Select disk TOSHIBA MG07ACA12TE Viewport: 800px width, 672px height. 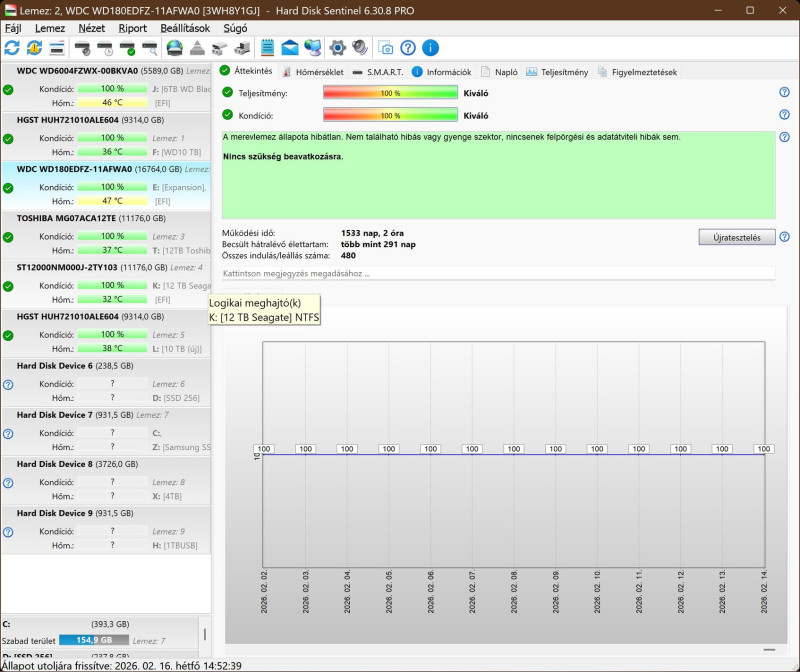tap(106, 234)
